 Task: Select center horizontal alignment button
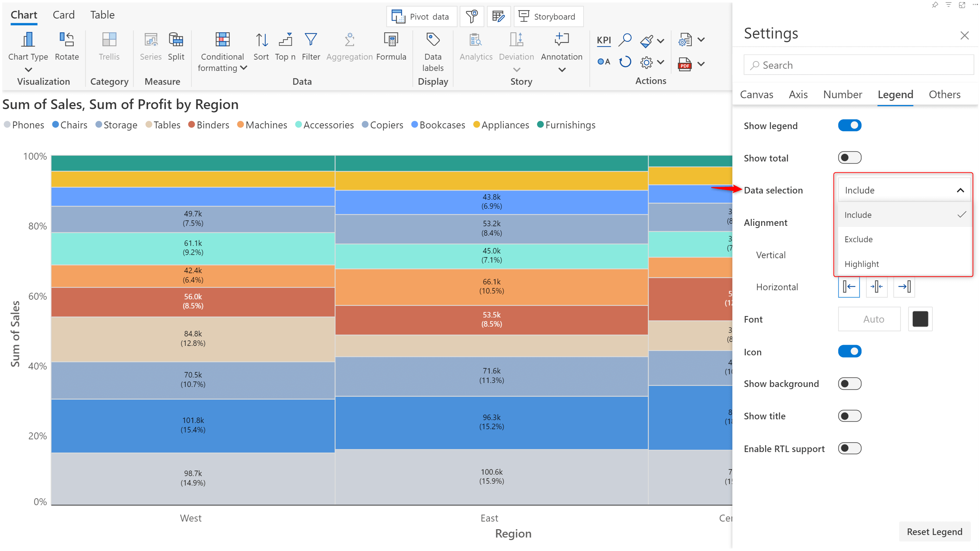[x=876, y=286]
